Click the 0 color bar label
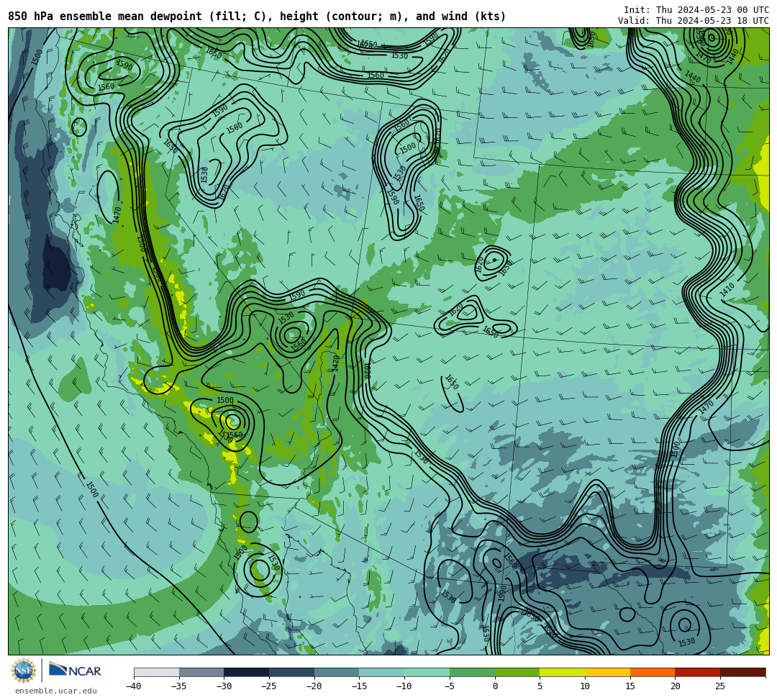The height and width of the screenshot is (700, 777). (495, 686)
